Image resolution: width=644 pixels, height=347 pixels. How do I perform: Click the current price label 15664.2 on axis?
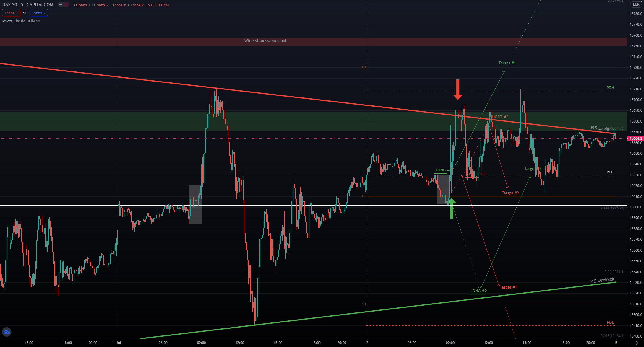pyautogui.click(x=635, y=139)
